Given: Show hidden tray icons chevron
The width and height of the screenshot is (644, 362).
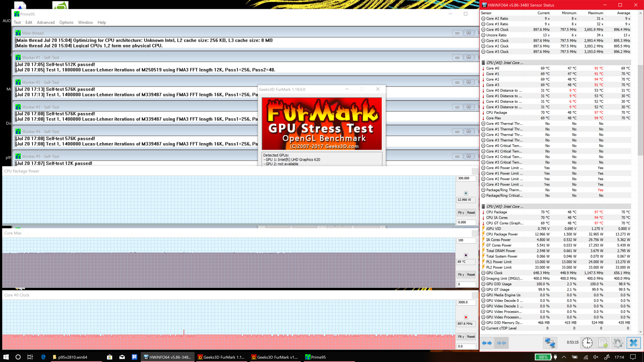Looking at the screenshot, I should (x=564, y=357).
